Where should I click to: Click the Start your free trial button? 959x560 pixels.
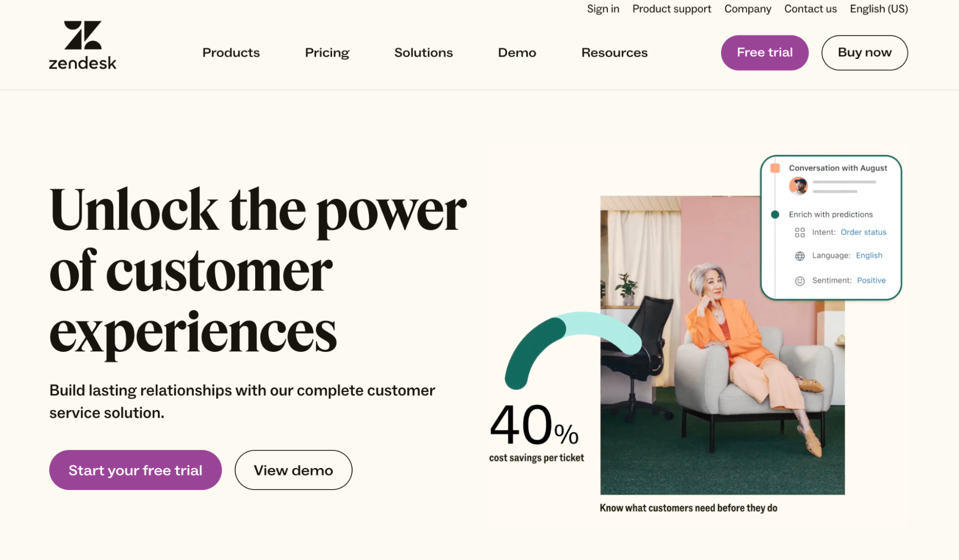[x=135, y=470]
